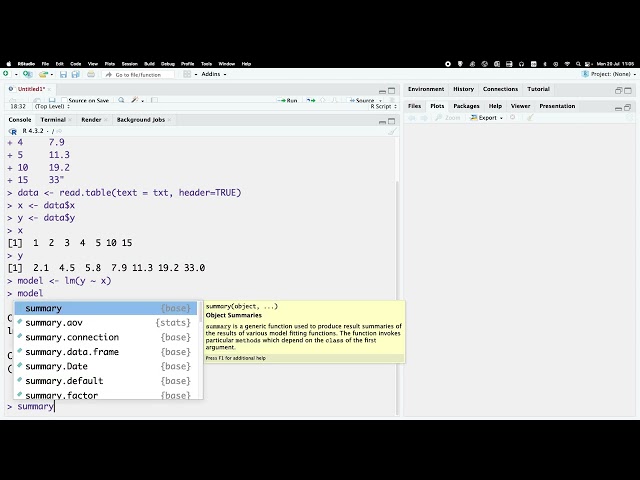Click the Print icon in the toolbar

(x=91, y=74)
